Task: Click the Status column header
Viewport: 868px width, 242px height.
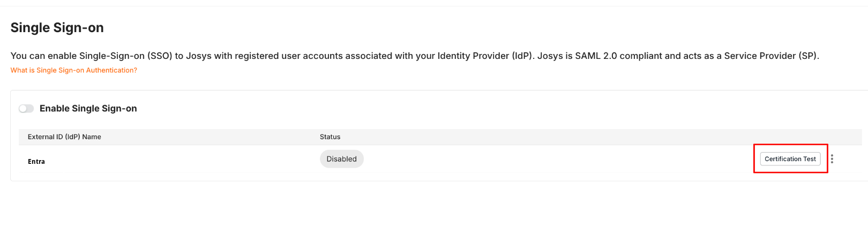Action: 330,137
